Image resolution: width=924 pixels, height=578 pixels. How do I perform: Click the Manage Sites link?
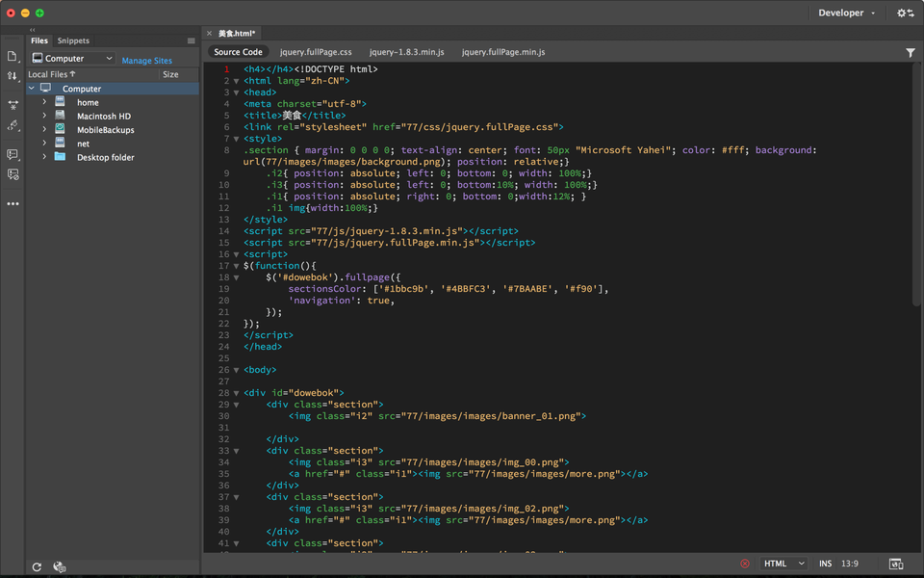[x=146, y=60]
